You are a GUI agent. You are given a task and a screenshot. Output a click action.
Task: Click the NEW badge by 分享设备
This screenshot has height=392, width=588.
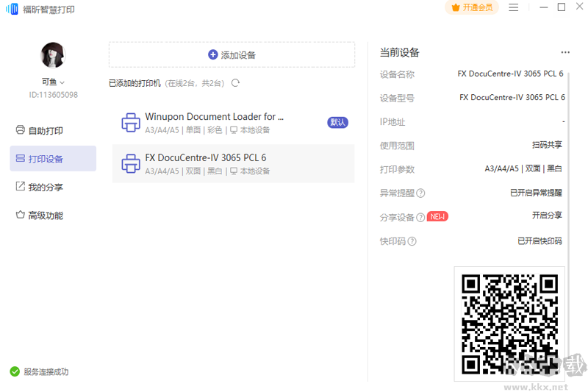point(437,216)
